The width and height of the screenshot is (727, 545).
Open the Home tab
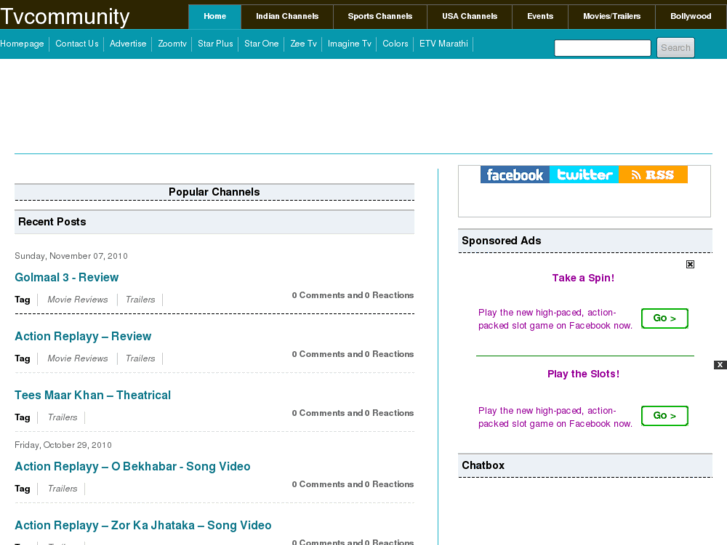215,16
